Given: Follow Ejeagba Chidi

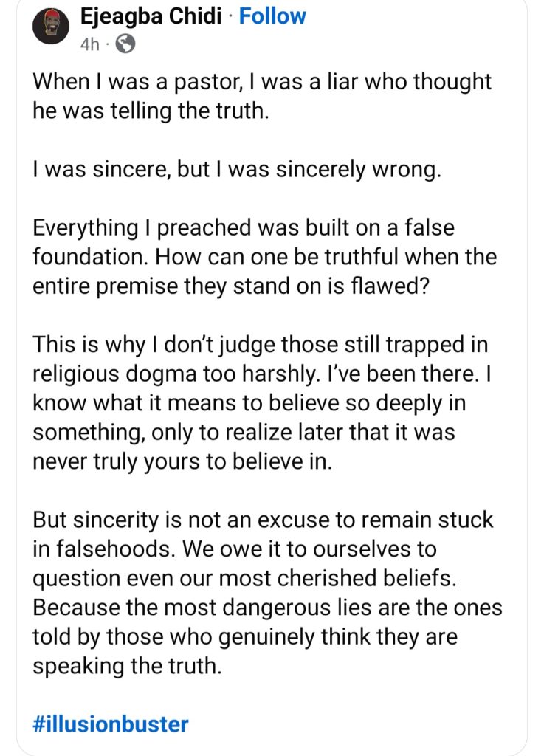Looking at the screenshot, I should pyautogui.click(x=273, y=16).
